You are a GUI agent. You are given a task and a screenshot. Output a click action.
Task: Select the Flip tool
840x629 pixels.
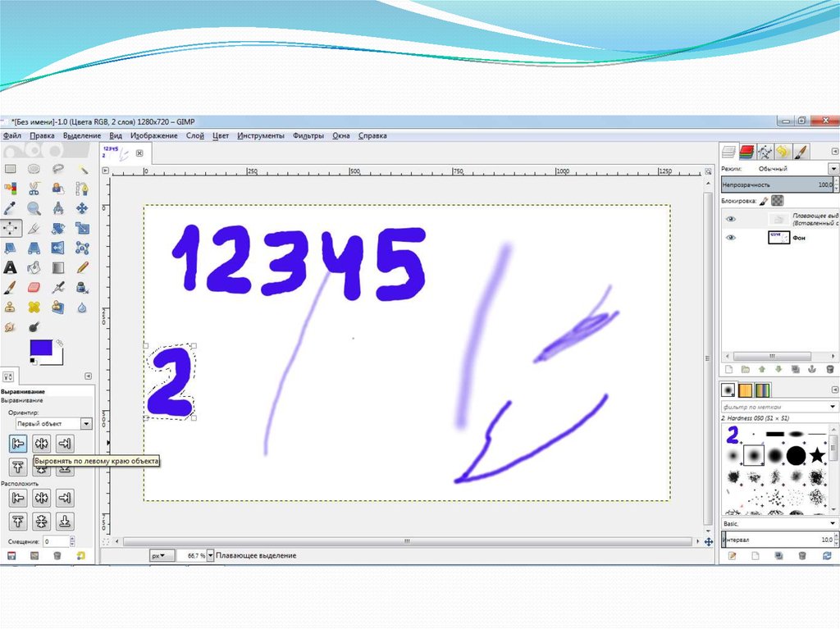(x=58, y=248)
